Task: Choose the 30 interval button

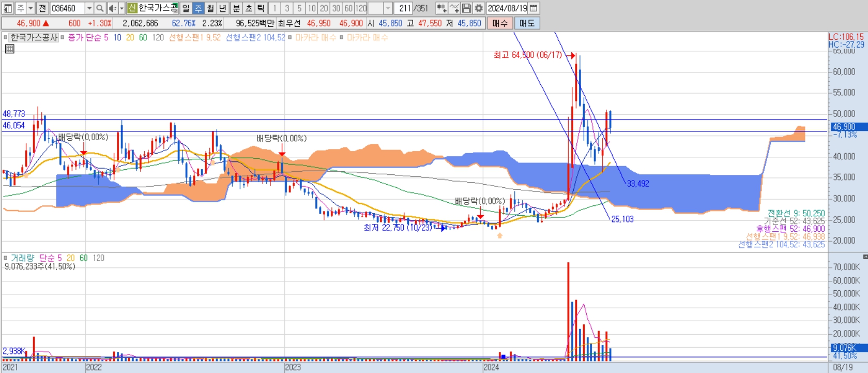Action: coord(337,8)
